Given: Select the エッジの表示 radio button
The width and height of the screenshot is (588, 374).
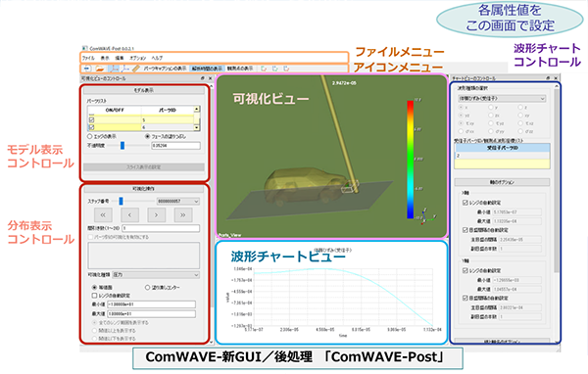Looking at the screenshot, I should [89, 136].
